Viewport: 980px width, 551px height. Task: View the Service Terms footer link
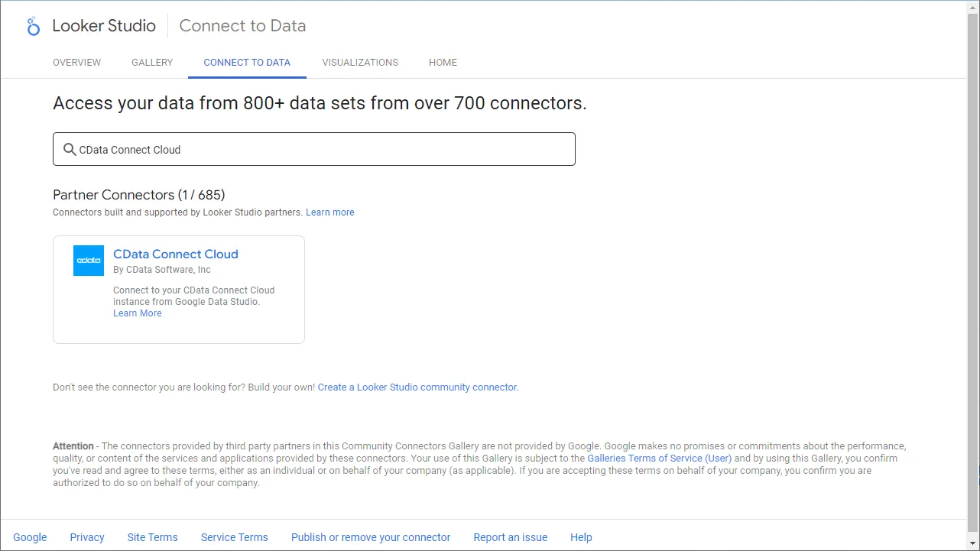tap(235, 537)
